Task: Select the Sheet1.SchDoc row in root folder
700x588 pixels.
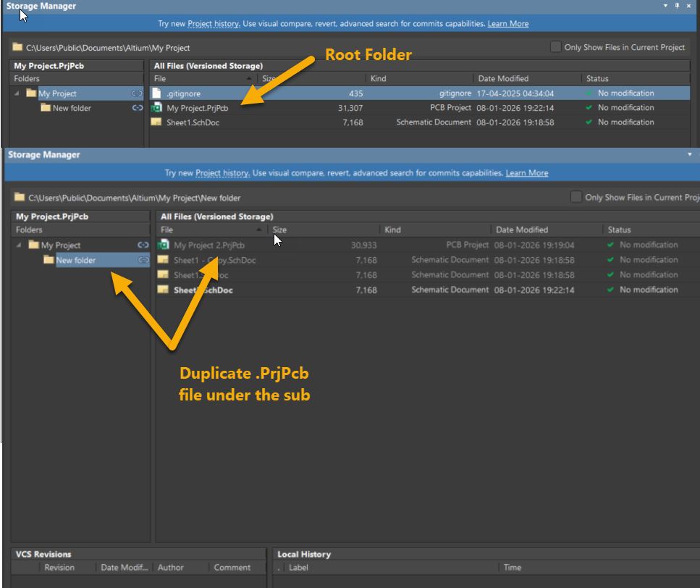Action: point(193,122)
